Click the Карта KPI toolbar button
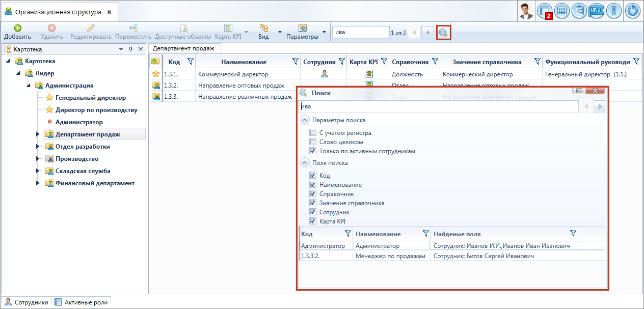This screenshot has height=309, width=644. (x=228, y=32)
